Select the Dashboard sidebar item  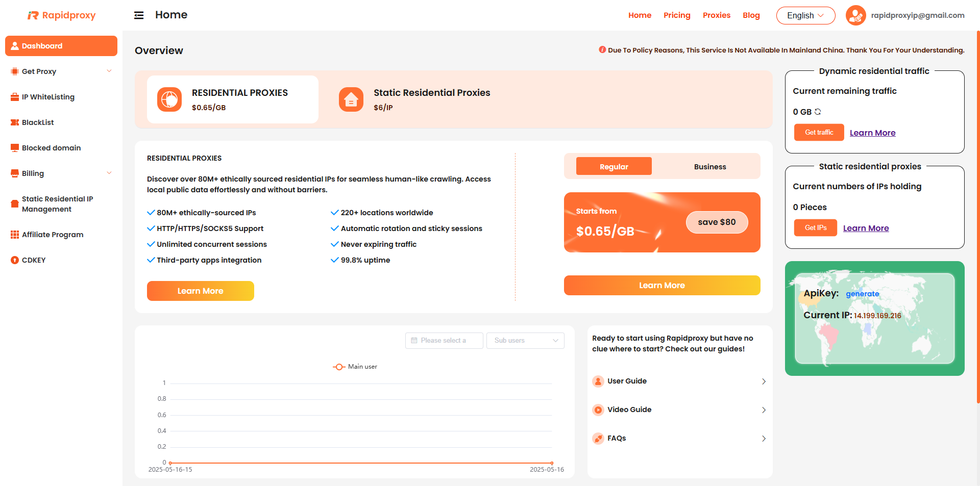[61, 46]
